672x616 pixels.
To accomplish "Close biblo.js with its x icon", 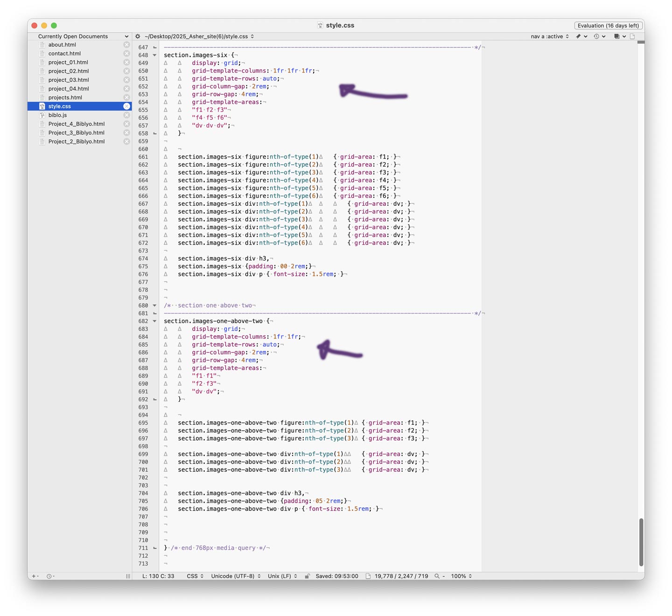I will 126,115.
